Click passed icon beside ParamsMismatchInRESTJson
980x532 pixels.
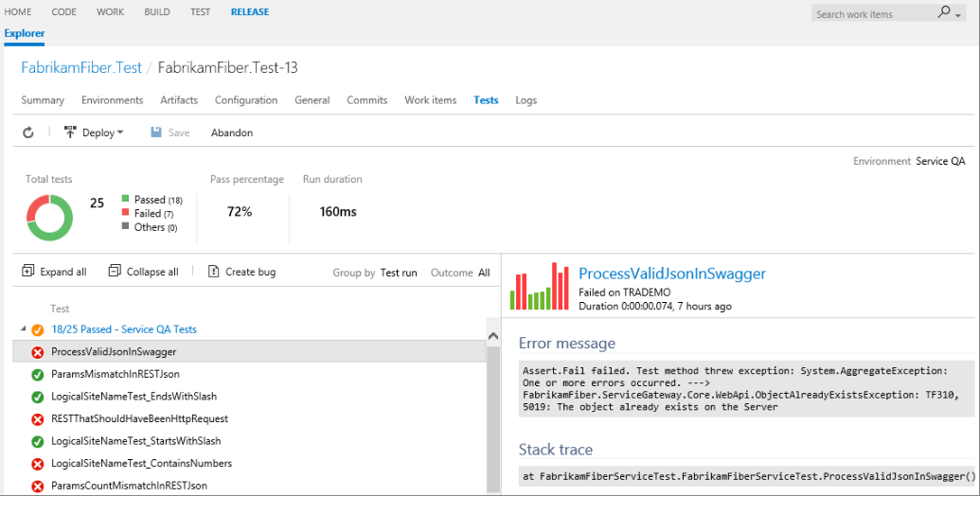[x=38, y=375]
